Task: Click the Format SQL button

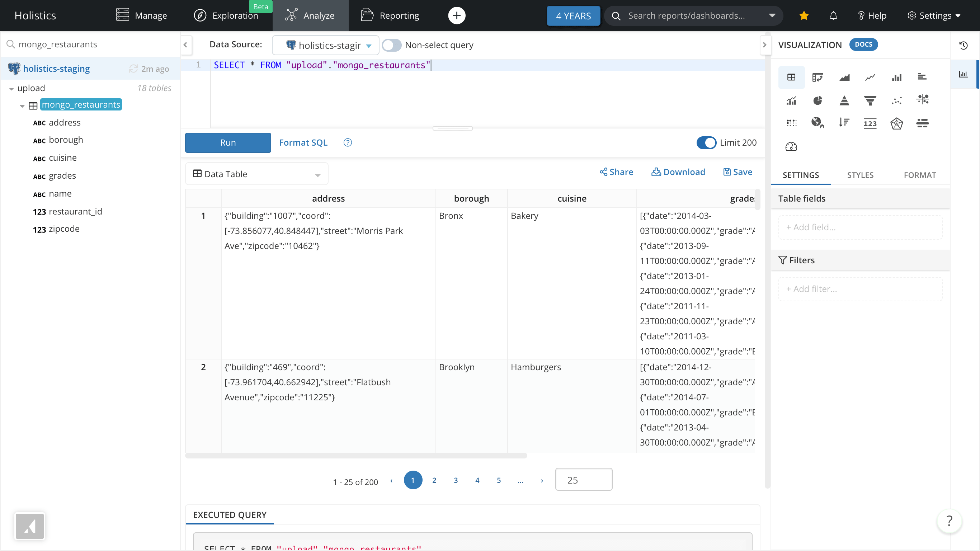Action: [303, 142]
